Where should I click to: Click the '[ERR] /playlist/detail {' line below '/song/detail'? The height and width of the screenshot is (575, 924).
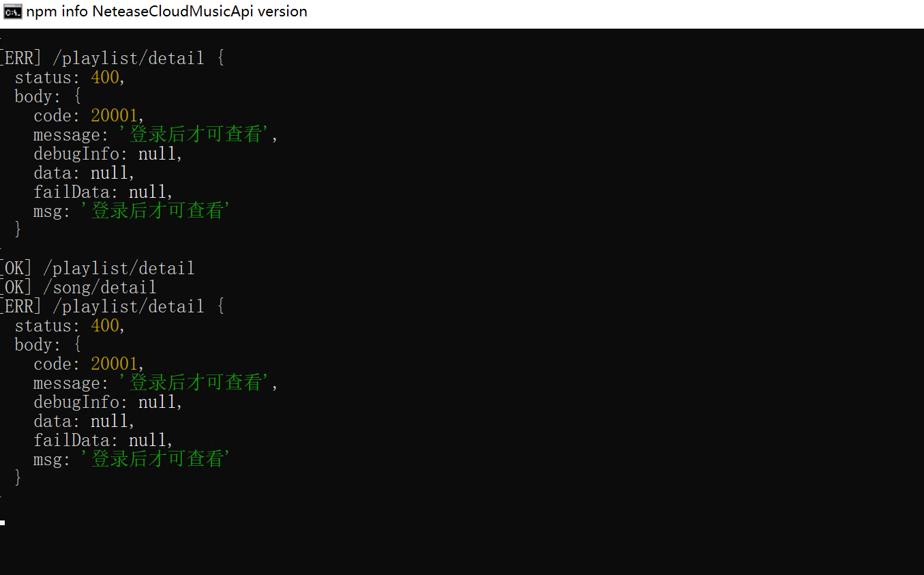[x=112, y=306]
